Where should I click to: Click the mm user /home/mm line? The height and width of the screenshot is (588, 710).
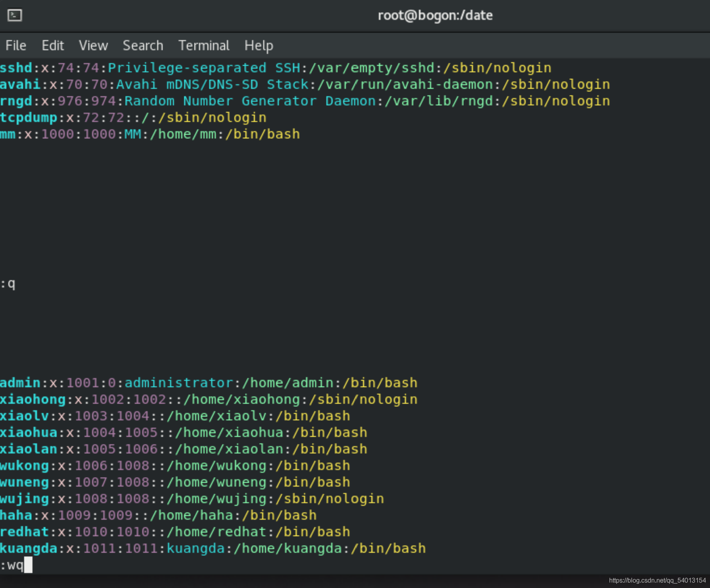(150, 134)
